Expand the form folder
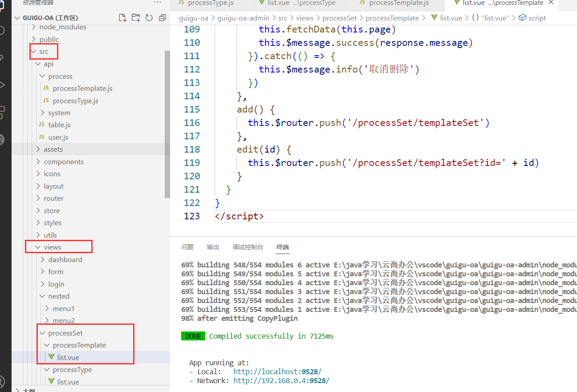The width and height of the screenshot is (577, 392). click(x=43, y=271)
